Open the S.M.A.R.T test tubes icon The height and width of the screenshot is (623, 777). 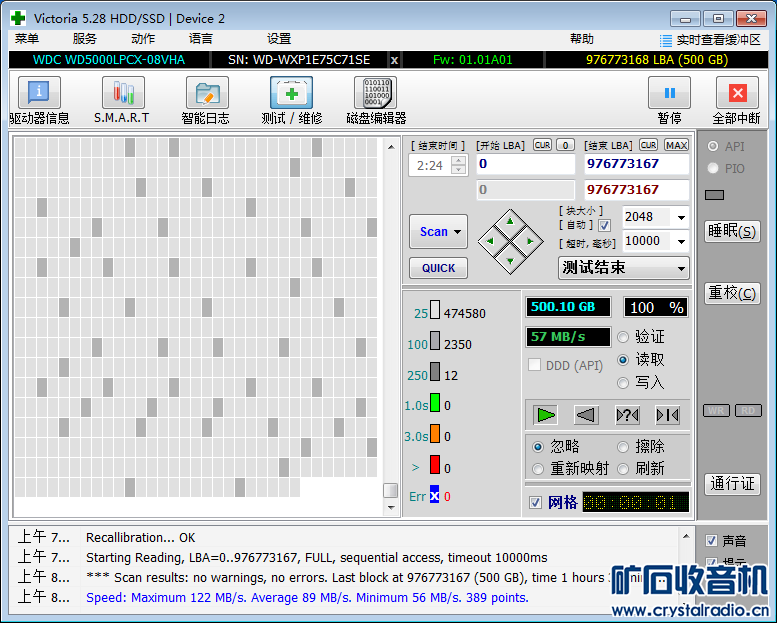(x=123, y=93)
